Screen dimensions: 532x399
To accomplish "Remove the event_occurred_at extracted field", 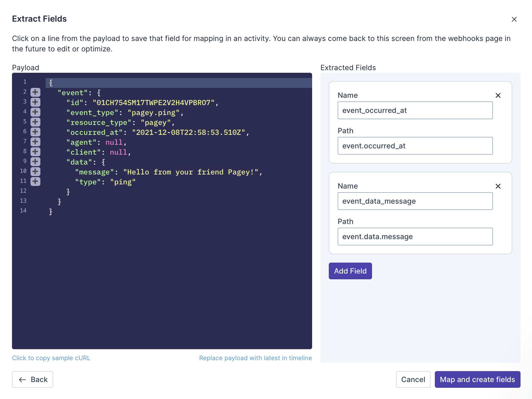I will coord(498,95).
